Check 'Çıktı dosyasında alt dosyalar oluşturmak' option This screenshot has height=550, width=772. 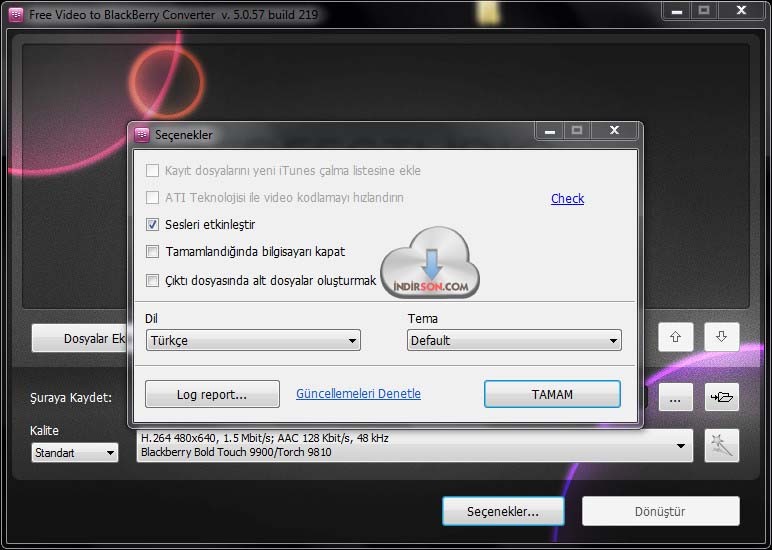click(153, 281)
